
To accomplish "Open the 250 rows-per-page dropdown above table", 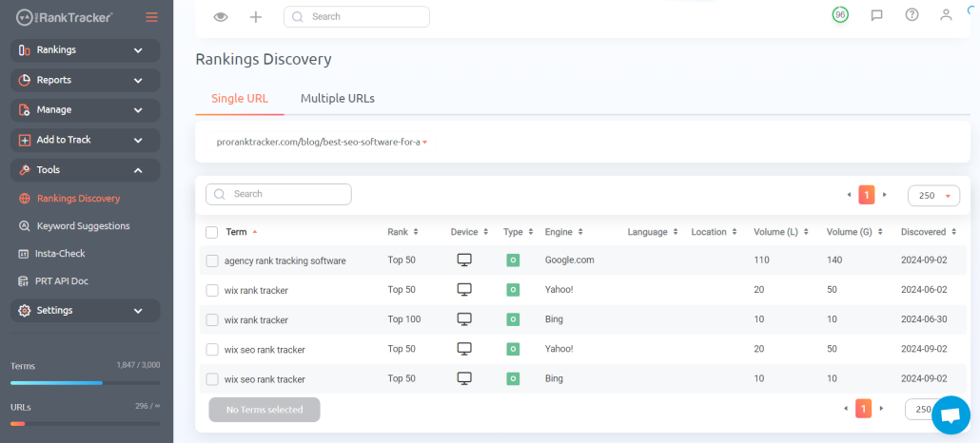I will pyautogui.click(x=933, y=196).
